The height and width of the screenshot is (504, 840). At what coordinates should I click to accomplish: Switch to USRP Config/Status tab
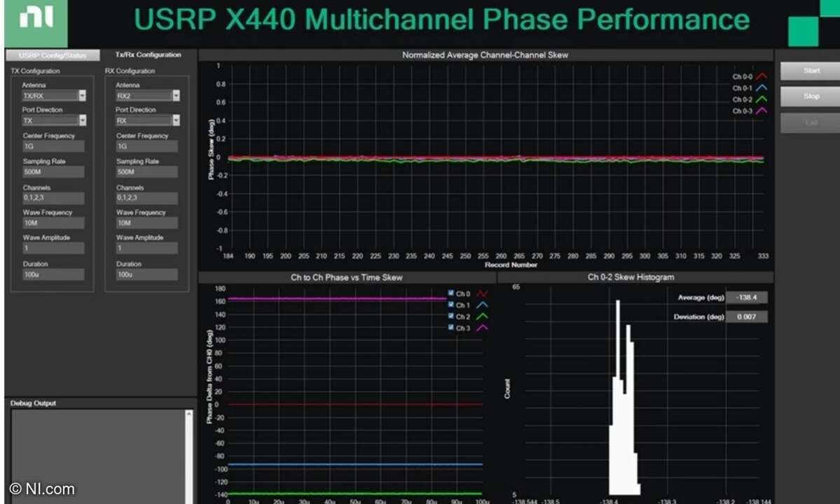click(x=53, y=55)
